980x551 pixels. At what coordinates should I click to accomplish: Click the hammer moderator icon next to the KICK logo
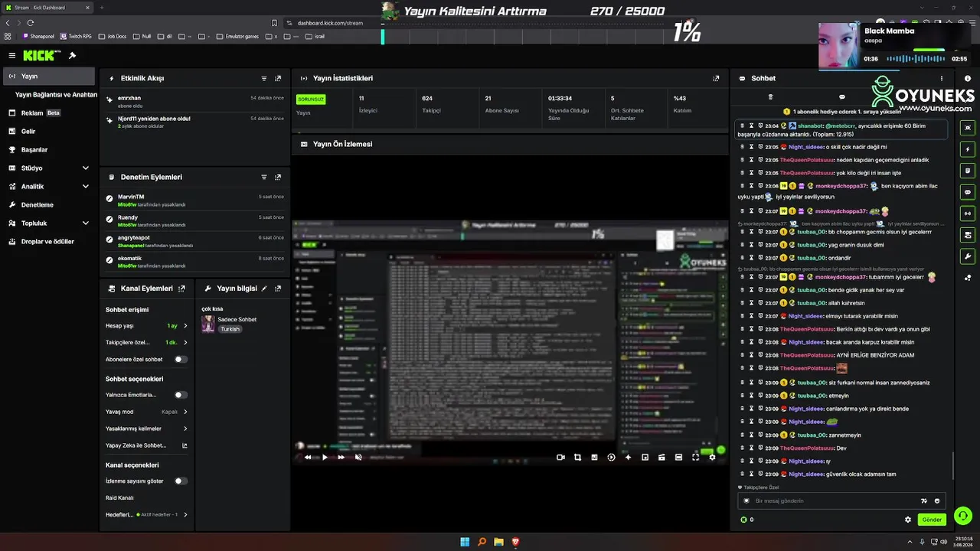(x=72, y=55)
